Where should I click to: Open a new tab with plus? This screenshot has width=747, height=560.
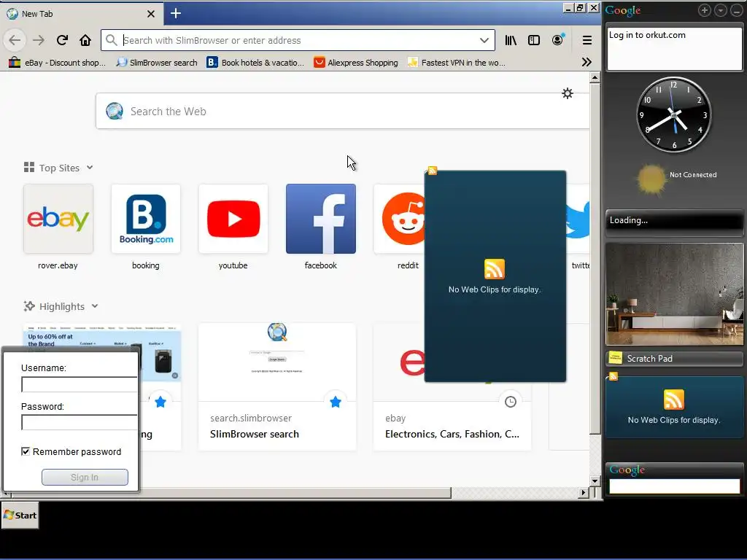175,13
